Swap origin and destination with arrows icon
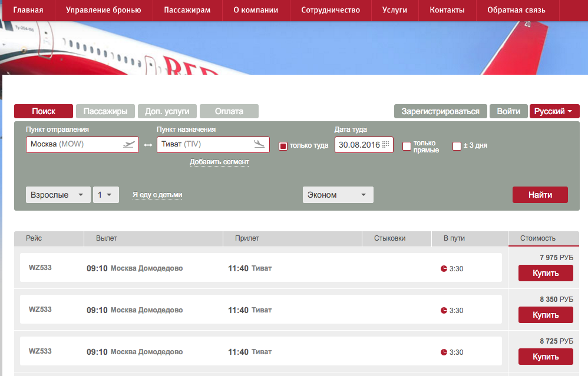The height and width of the screenshot is (376, 588). coord(148,145)
